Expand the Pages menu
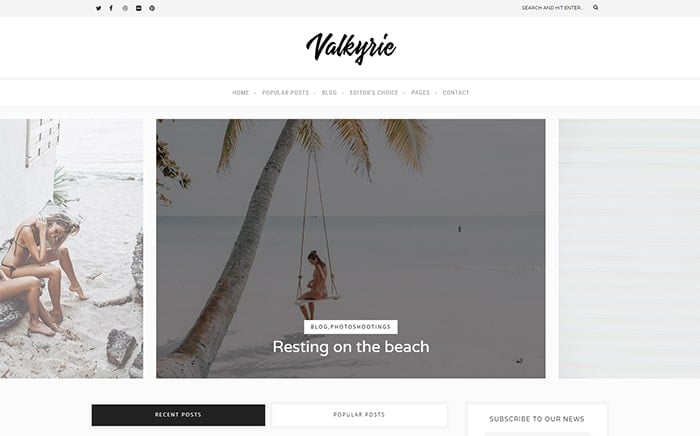 (x=421, y=93)
